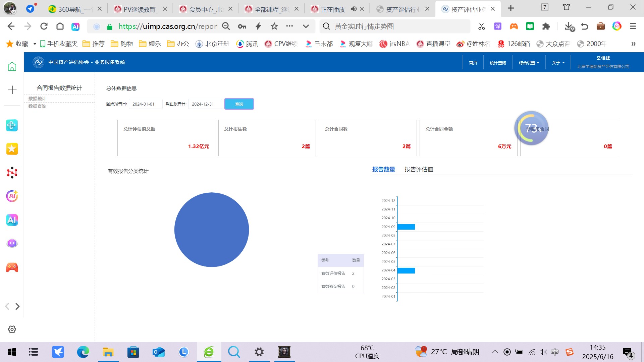The image size is (644, 362).
Task: Open sidebar settings gear icon
Action: click(12, 329)
